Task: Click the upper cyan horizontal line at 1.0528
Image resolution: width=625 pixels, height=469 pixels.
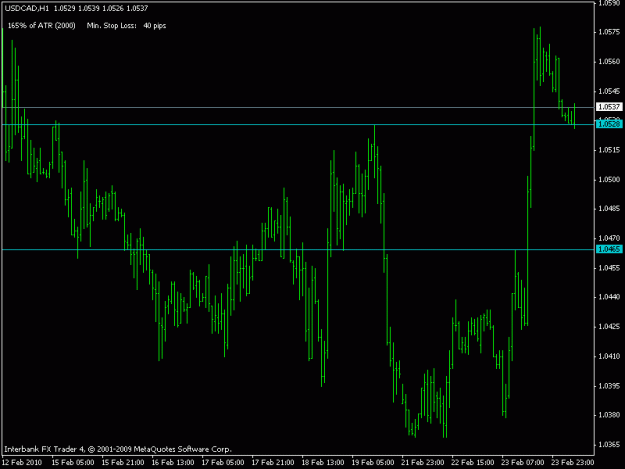Action: 298,125
